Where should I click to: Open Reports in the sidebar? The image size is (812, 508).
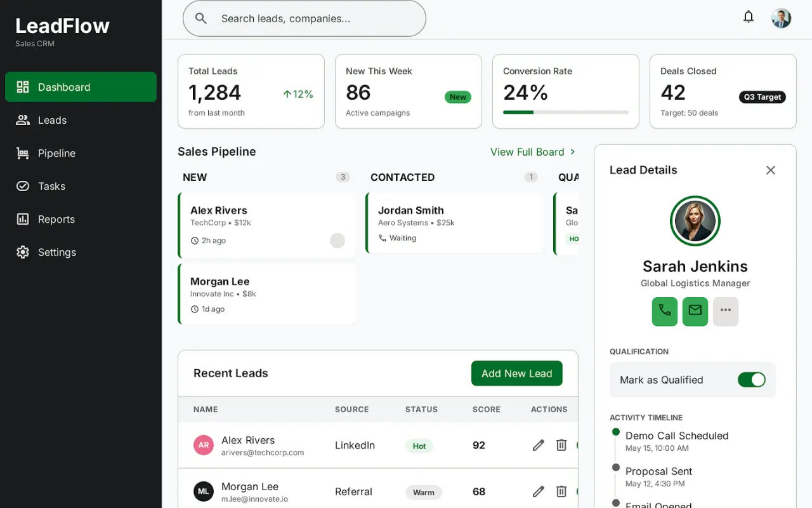[x=81, y=219]
